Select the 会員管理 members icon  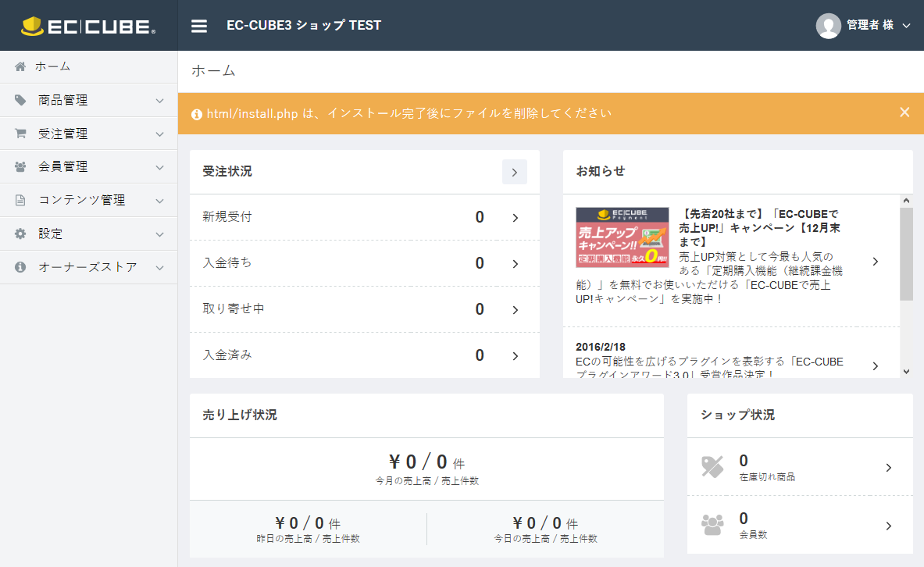coord(20,166)
